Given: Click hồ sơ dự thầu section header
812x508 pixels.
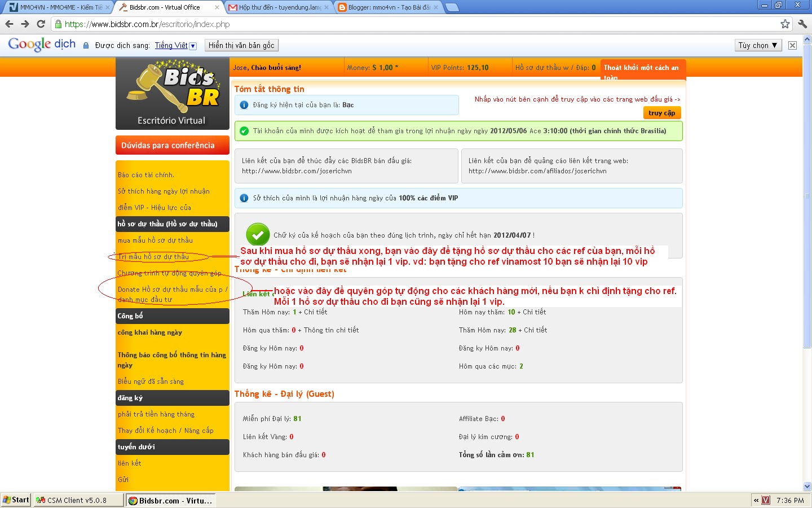Looking at the screenshot, I should (173, 224).
